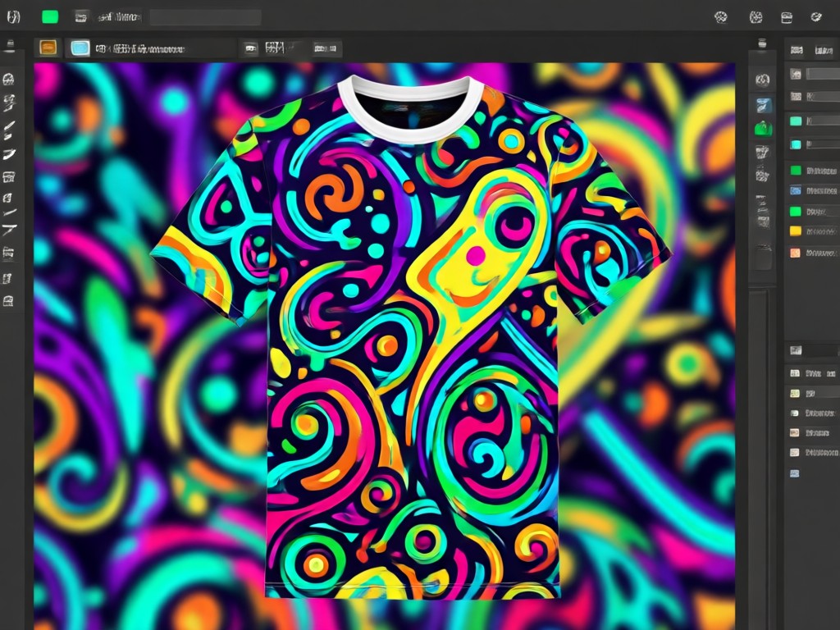
Task: Click the T-shirt mockup on the canvas
Action: tap(412, 337)
